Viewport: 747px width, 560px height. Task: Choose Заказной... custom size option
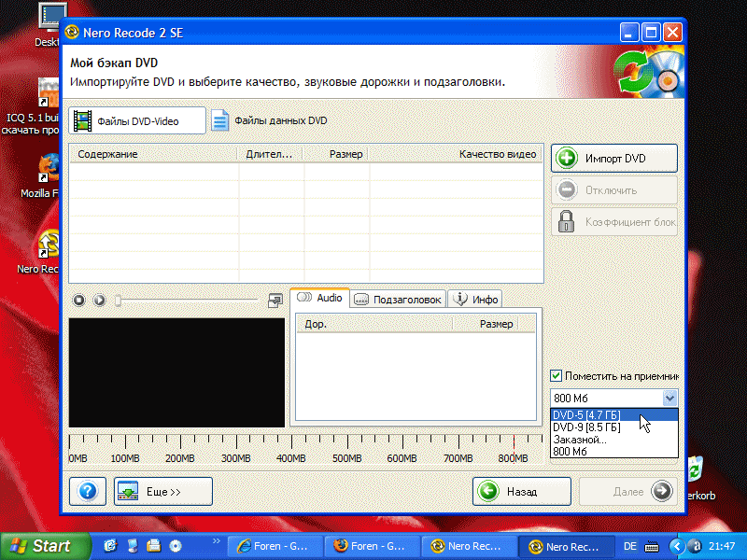click(x=613, y=440)
